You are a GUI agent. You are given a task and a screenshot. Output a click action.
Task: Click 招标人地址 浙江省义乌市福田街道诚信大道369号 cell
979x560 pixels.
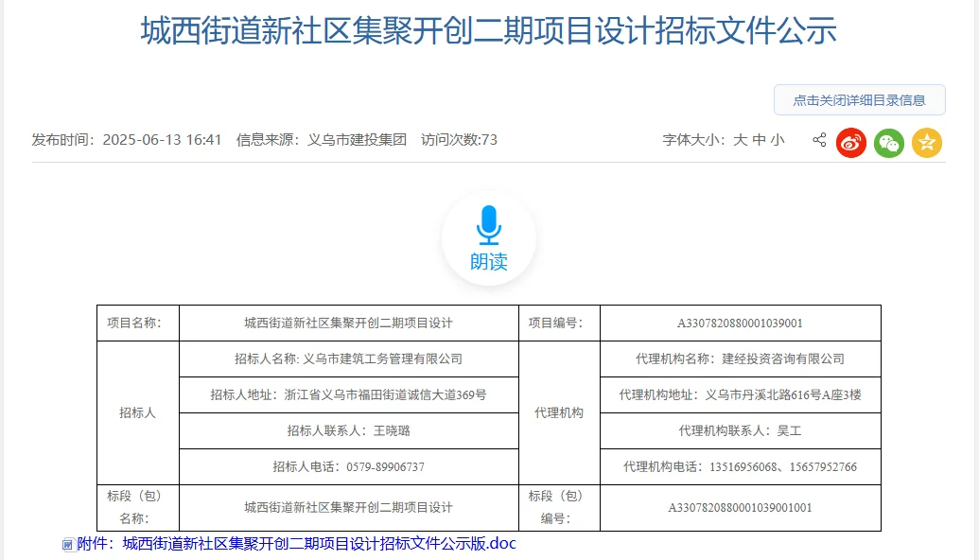348,395
